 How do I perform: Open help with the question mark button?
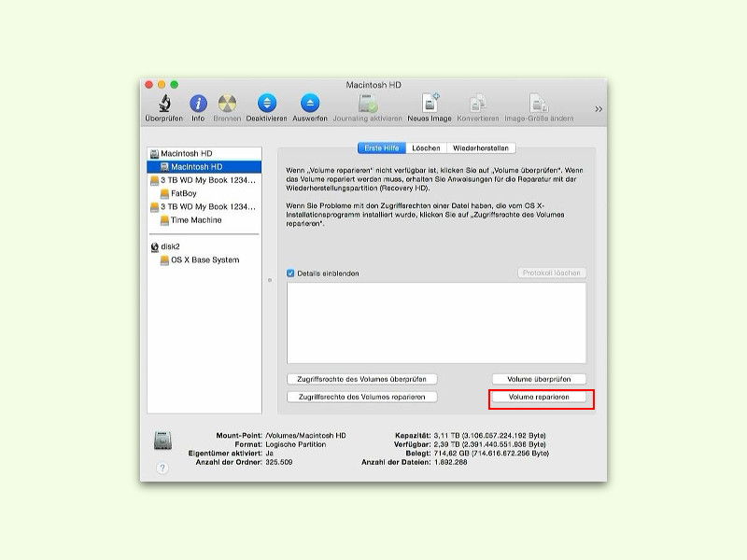(x=162, y=469)
